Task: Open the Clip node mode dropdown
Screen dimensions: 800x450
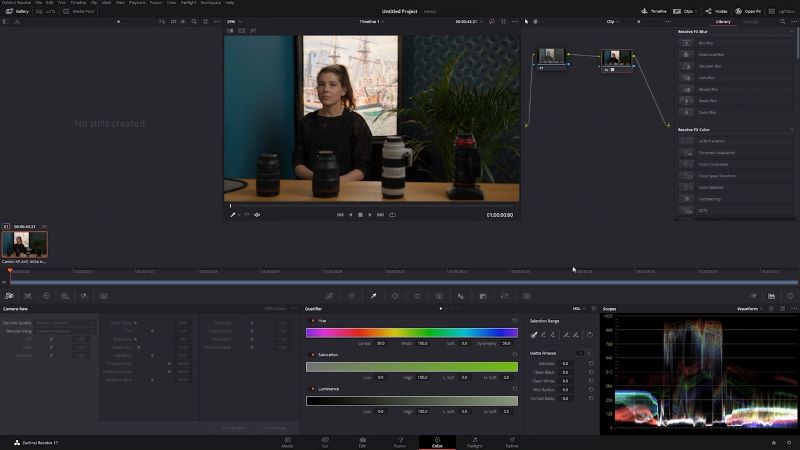Action: 612,21
